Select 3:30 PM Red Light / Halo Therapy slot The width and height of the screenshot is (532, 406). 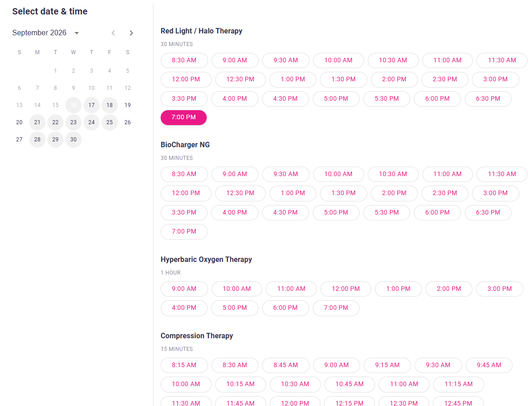(x=184, y=99)
